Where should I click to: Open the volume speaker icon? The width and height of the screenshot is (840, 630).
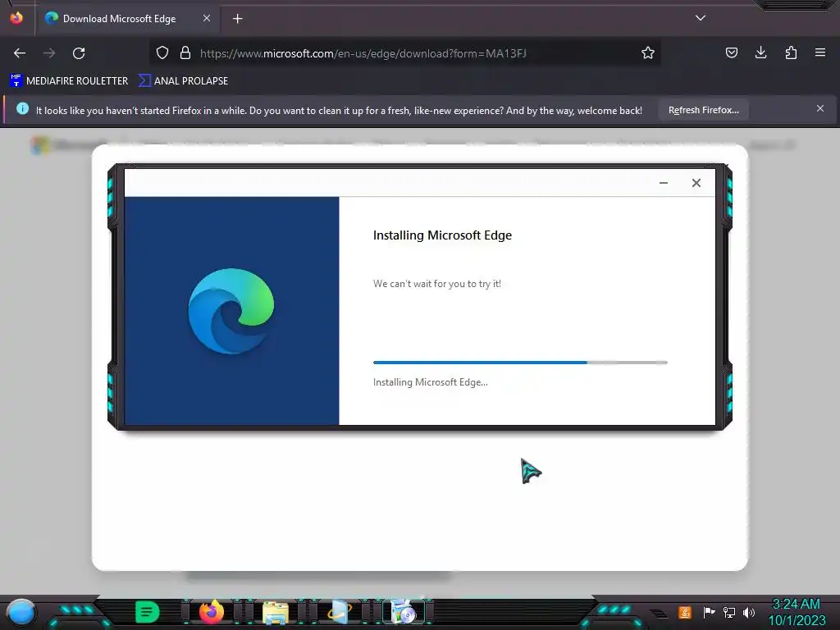point(749,612)
